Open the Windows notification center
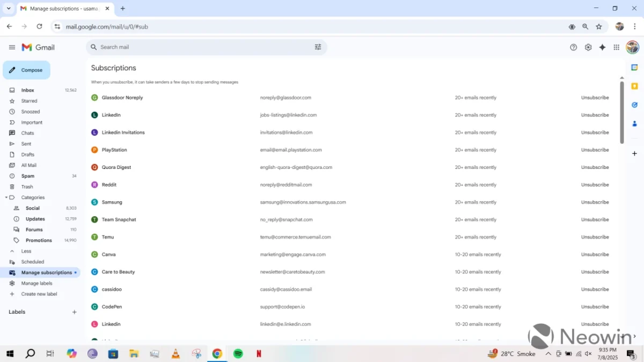The height and width of the screenshot is (362, 644). pyautogui.click(x=631, y=353)
